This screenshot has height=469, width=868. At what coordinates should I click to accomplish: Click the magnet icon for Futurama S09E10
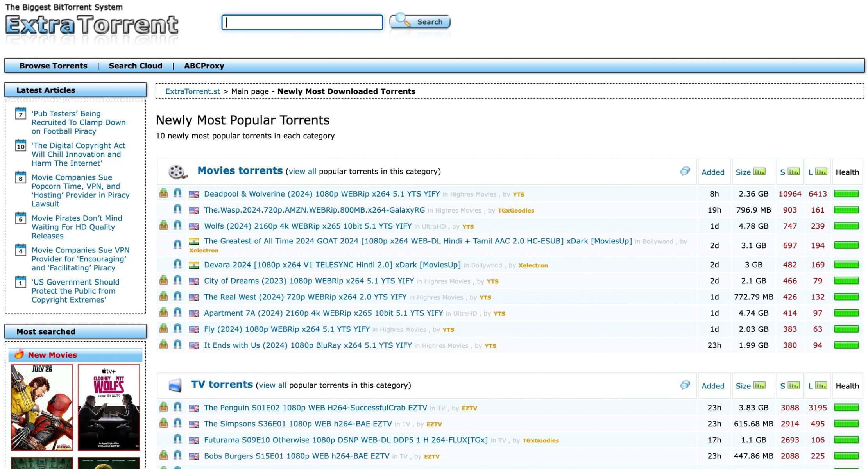[x=177, y=439]
